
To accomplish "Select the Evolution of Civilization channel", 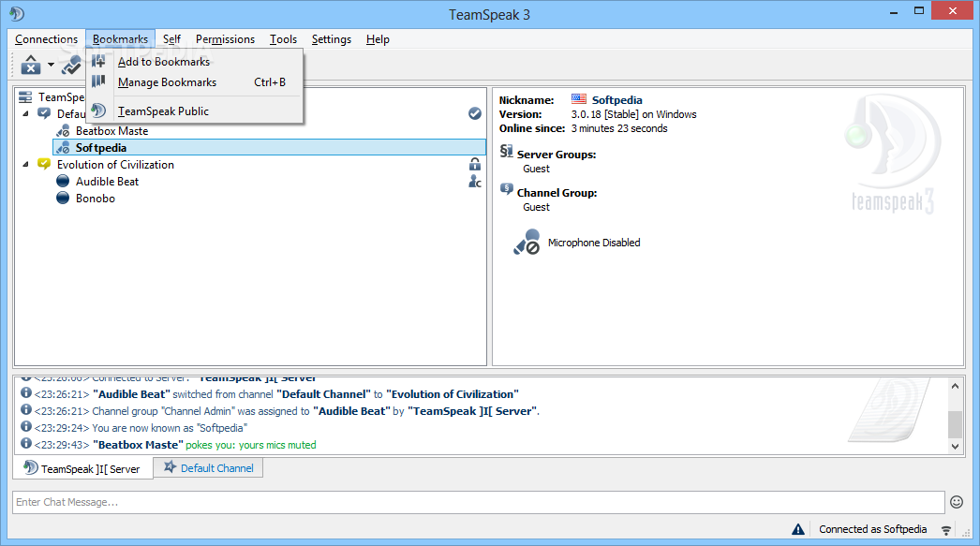I will pyautogui.click(x=115, y=164).
